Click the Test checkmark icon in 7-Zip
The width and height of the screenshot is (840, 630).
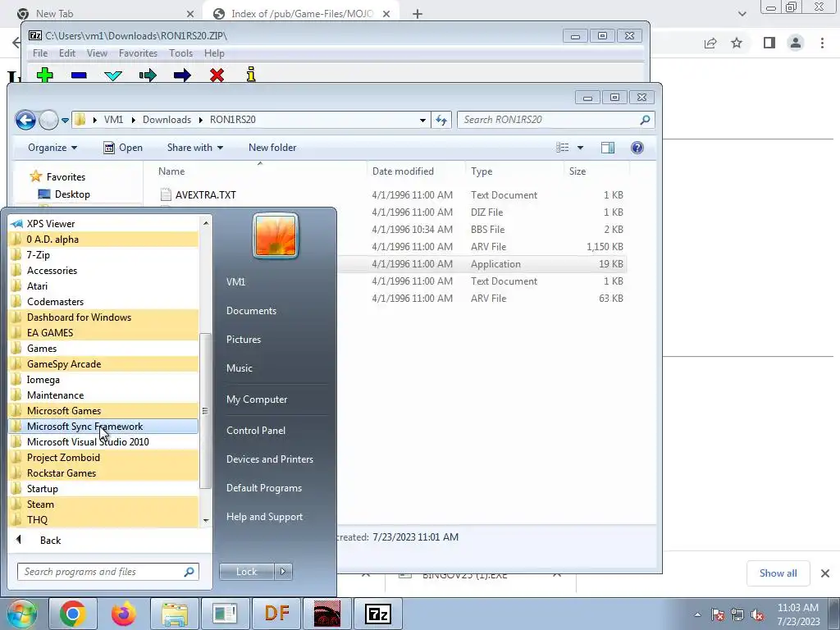click(x=113, y=75)
